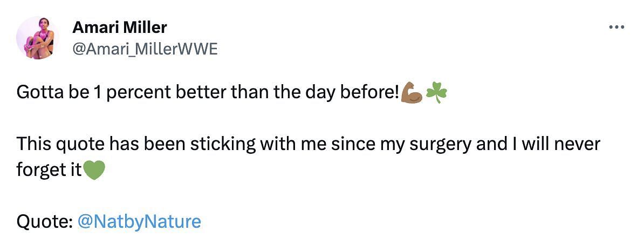
Task: Click the "forget it" text
Action: [x=49, y=171]
